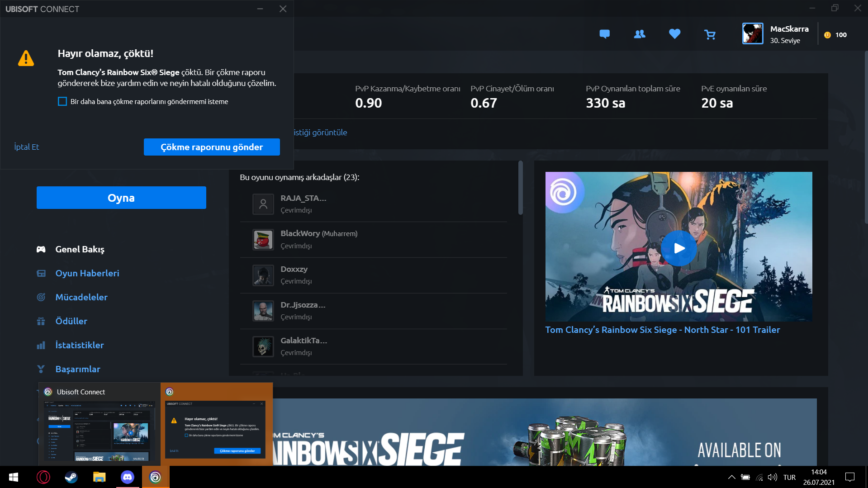Open File Explorer from taskbar

coord(100,477)
